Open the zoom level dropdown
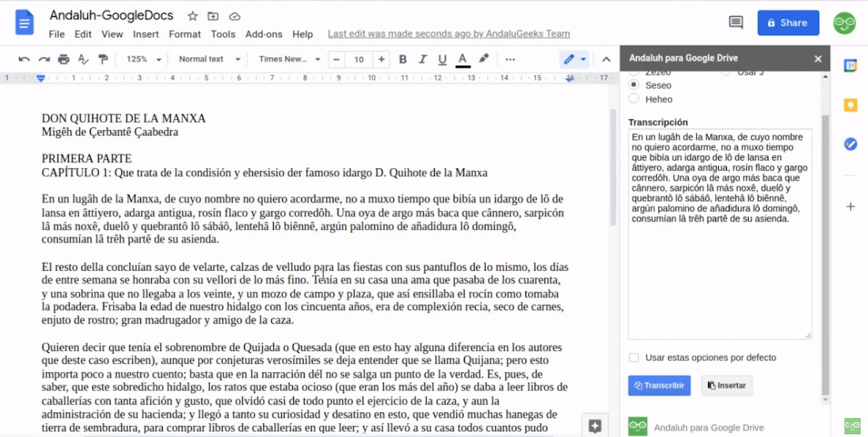The height and width of the screenshot is (437, 868). click(x=144, y=59)
